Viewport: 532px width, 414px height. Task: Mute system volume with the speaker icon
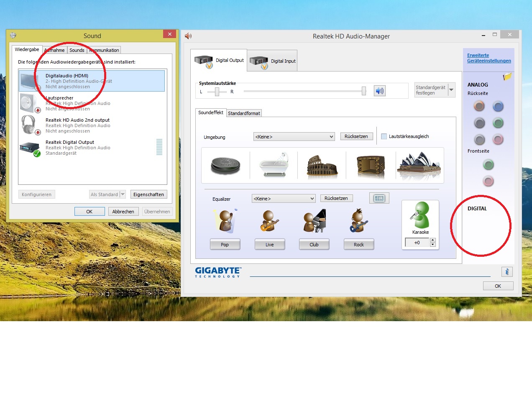pos(379,91)
